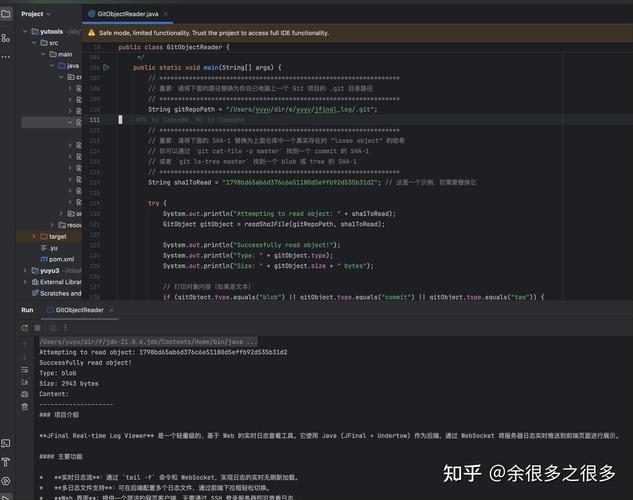The image size is (633, 500).
Task: Click the up arrow in console gutter
Action: tap(25, 344)
